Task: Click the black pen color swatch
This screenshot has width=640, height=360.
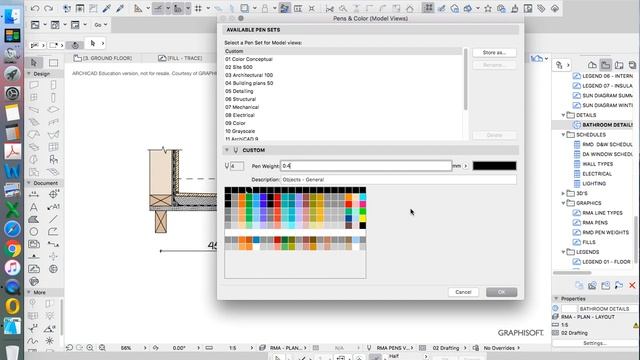Action: [494, 166]
